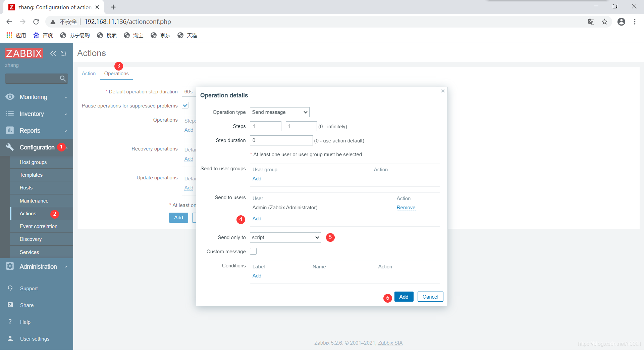Click the Configuration wrench icon
The image size is (644, 350).
pos(10,147)
